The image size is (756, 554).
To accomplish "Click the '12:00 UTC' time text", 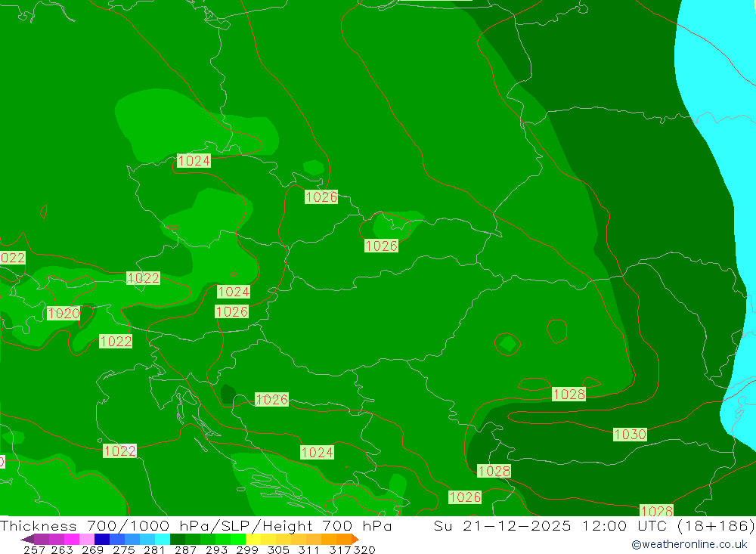I will click(x=624, y=525).
